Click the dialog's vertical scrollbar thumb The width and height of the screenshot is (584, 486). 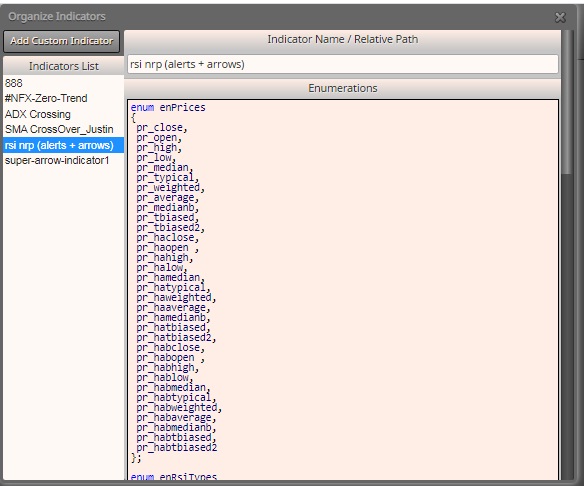pyautogui.click(x=567, y=102)
